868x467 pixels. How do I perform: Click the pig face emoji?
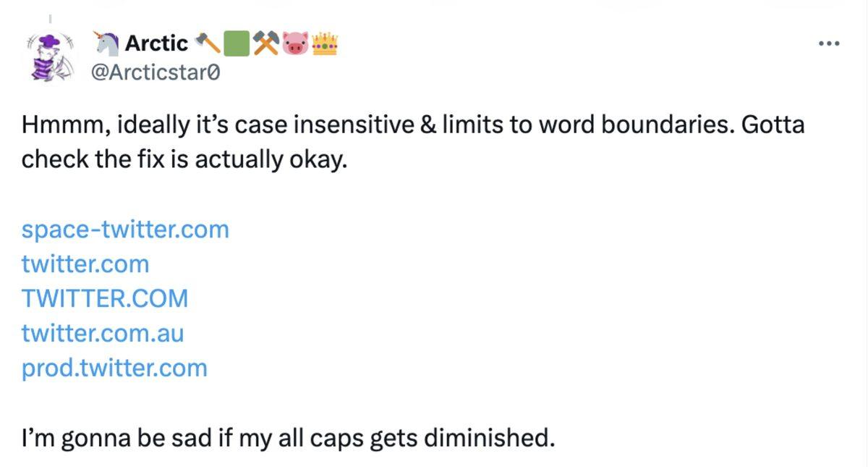(x=294, y=44)
